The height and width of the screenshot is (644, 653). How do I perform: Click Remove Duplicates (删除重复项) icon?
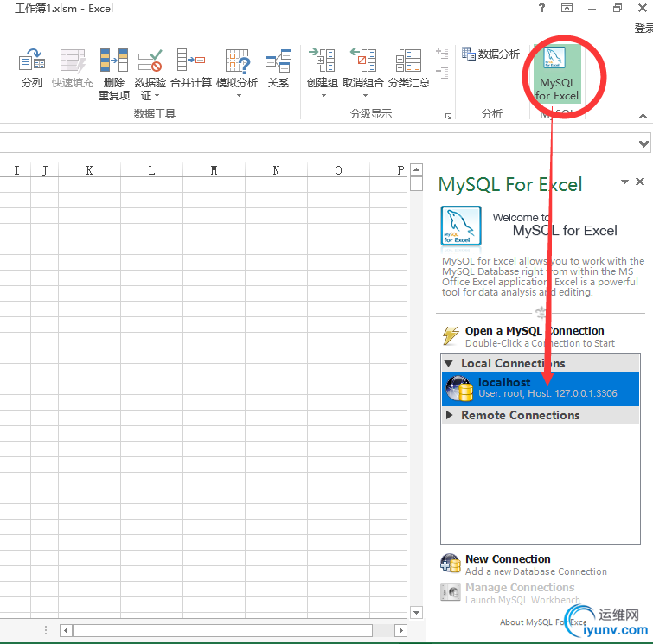(113, 61)
